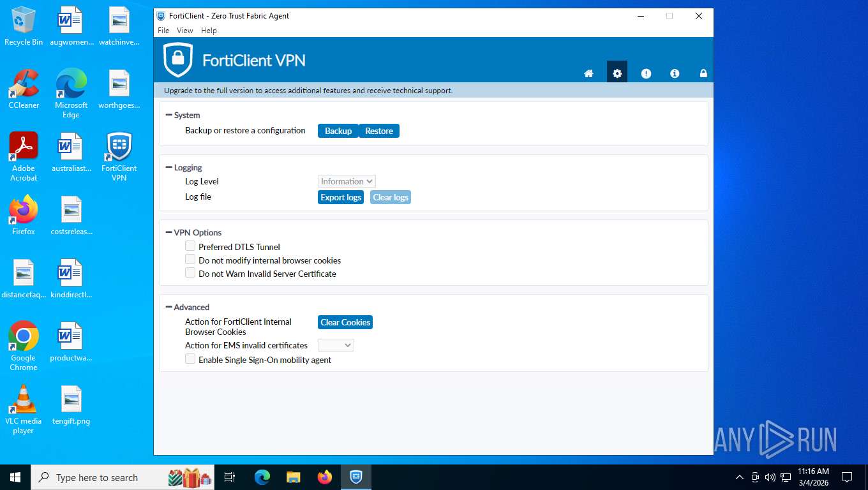Click the Clear Cookies button
The height and width of the screenshot is (490, 868).
pyautogui.click(x=345, y=322)
